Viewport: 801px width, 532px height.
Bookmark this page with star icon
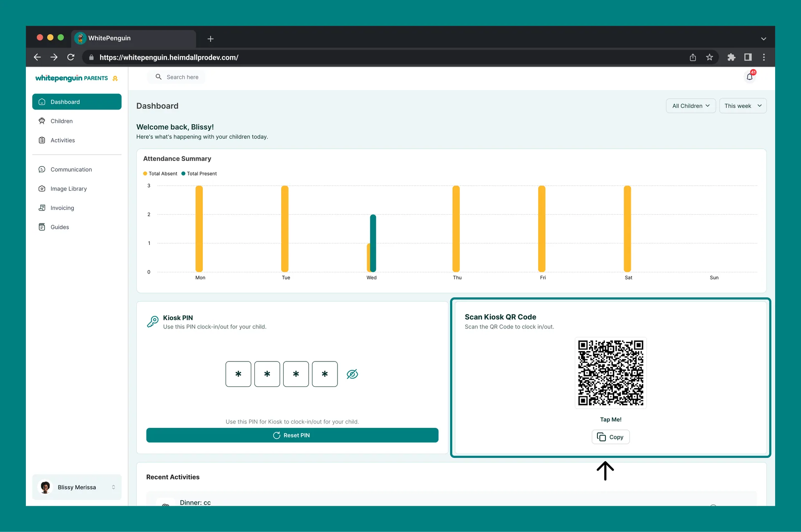[710, 57]
